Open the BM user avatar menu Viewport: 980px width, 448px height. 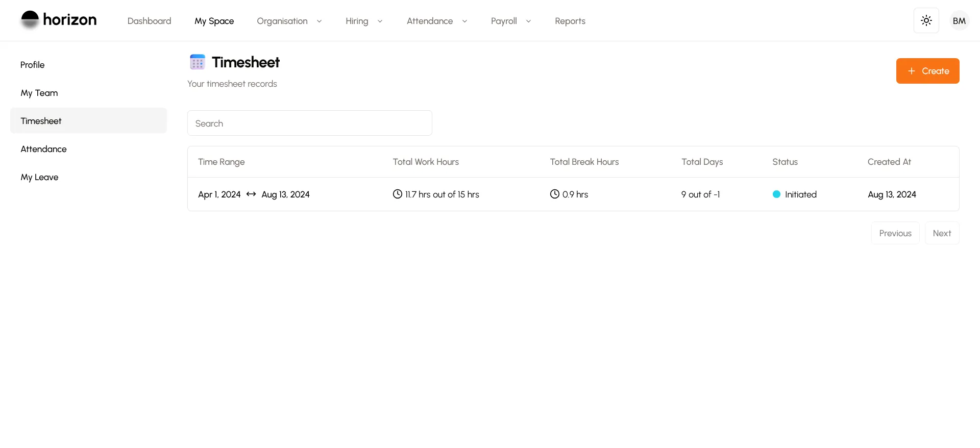point(959,20)
